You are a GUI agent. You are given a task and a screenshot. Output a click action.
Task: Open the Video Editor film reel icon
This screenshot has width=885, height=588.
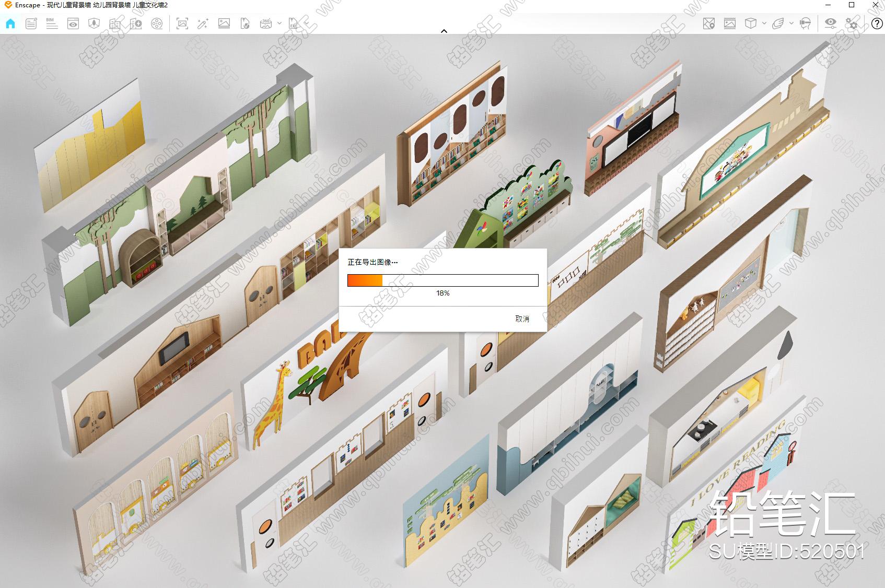(157, 23)
